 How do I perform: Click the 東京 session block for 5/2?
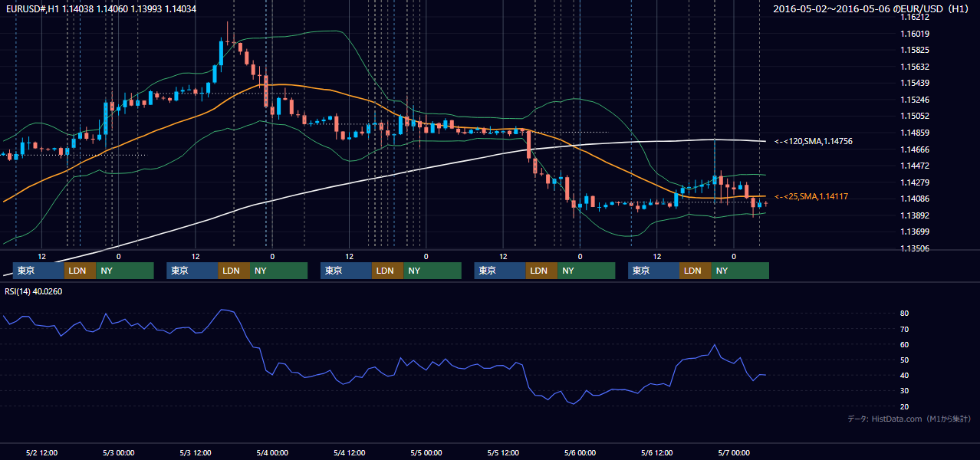pyautogui.click(x=39, y=271)
